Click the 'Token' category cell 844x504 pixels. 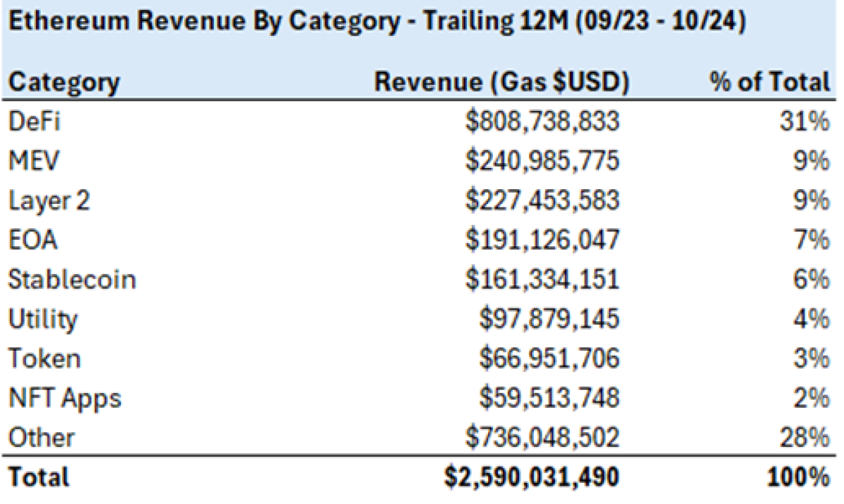(44, 359)
